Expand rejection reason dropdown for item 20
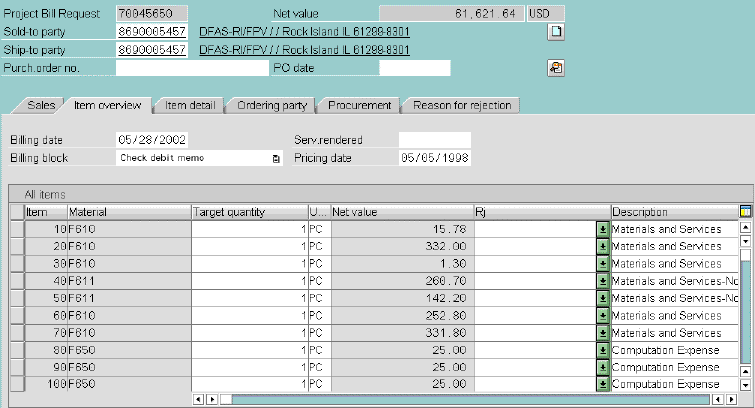The height and width of the screenshot is (408, 755). 603,246
